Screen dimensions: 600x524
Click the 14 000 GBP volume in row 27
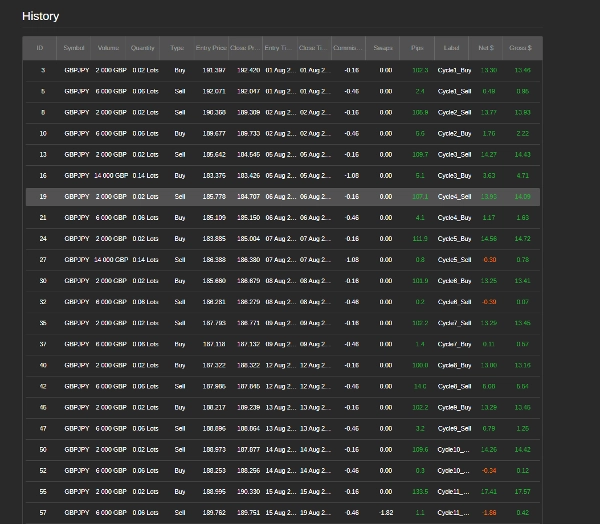111,260
